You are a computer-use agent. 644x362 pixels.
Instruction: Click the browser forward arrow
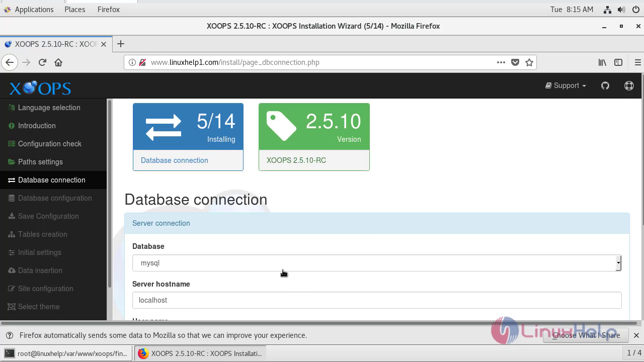pos(26,62)
